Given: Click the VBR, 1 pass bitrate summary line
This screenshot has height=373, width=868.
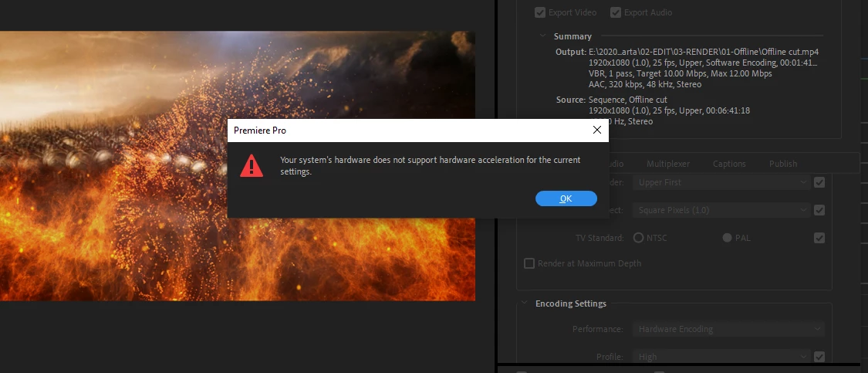Looking at the screenshot, I should tap(681, 73).
